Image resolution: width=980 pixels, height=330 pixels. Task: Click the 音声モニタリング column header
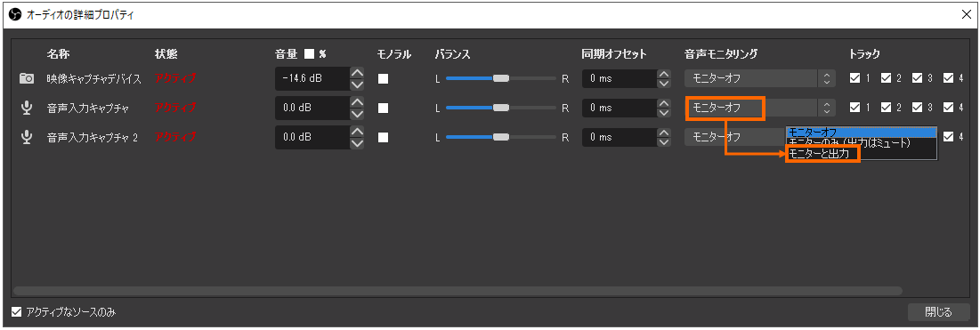[x=721, y=53]
